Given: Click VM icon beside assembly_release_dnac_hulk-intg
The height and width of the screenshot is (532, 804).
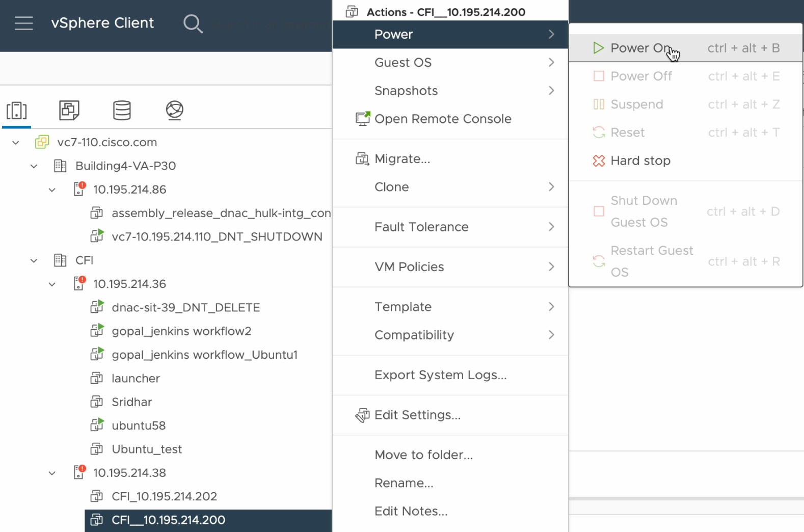Looking at the screenshot, I should (x=97, y=213).
